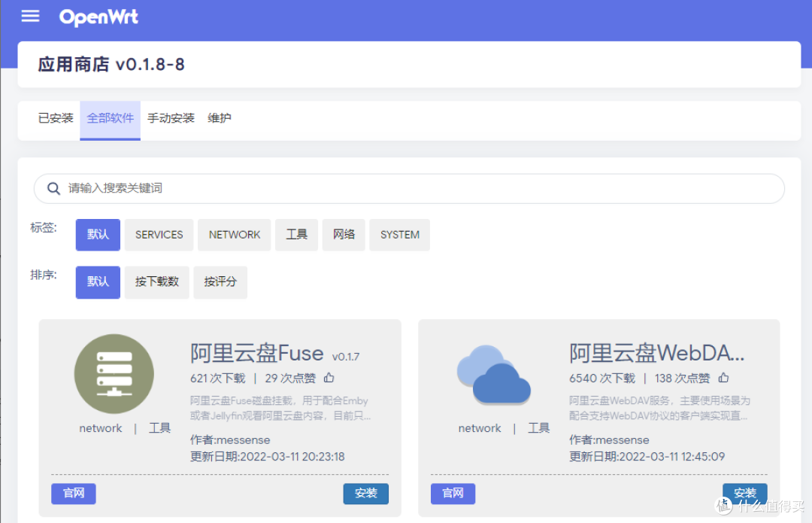Image resolution: width=812 pixels, height=523 pixels.
Task: Open the 手动安装 tab
Action: click(171, 118)
